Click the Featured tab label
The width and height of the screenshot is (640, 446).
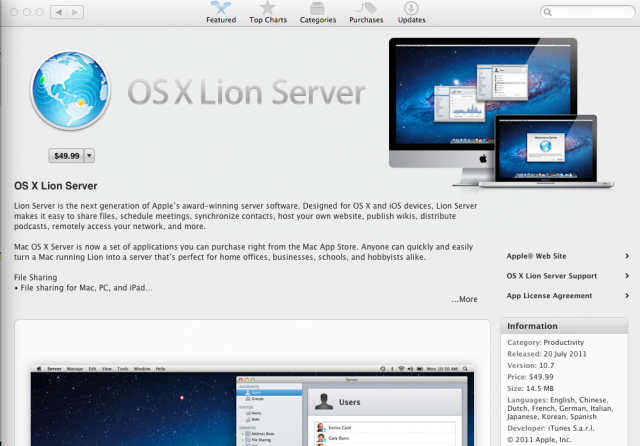point(221,20)
